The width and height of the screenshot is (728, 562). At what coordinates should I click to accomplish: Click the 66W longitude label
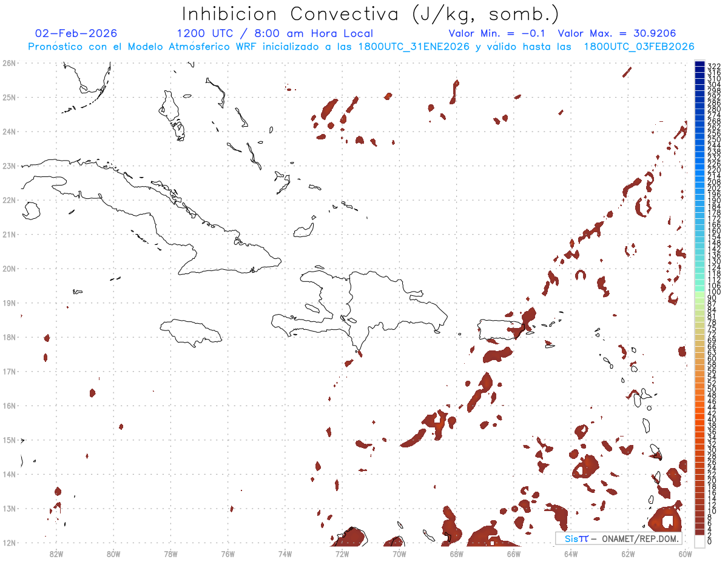[514, 554]
